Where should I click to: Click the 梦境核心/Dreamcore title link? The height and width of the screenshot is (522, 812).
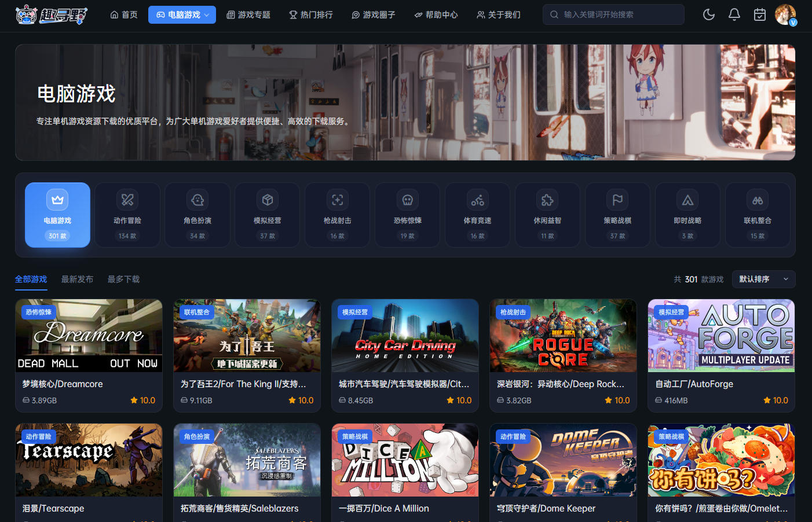click(63, 384)
